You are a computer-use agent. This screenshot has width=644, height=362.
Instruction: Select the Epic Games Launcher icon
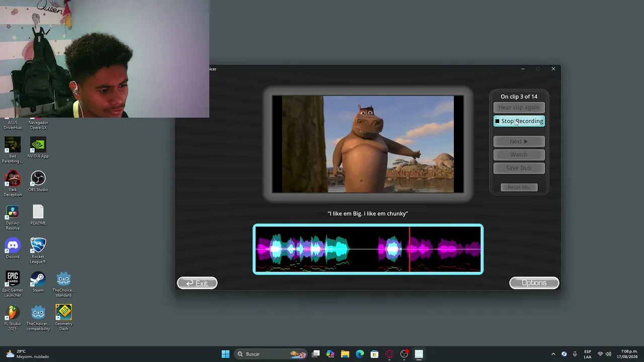[x=13, y=284]
